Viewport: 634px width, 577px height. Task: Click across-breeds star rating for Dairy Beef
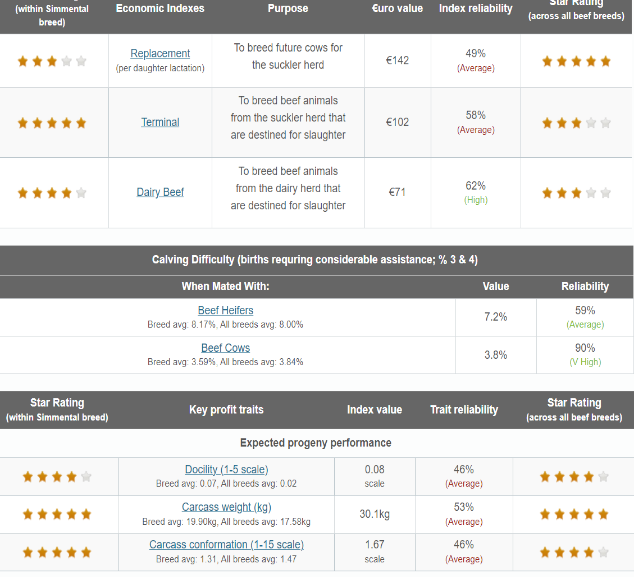click(x=576, y=193)
